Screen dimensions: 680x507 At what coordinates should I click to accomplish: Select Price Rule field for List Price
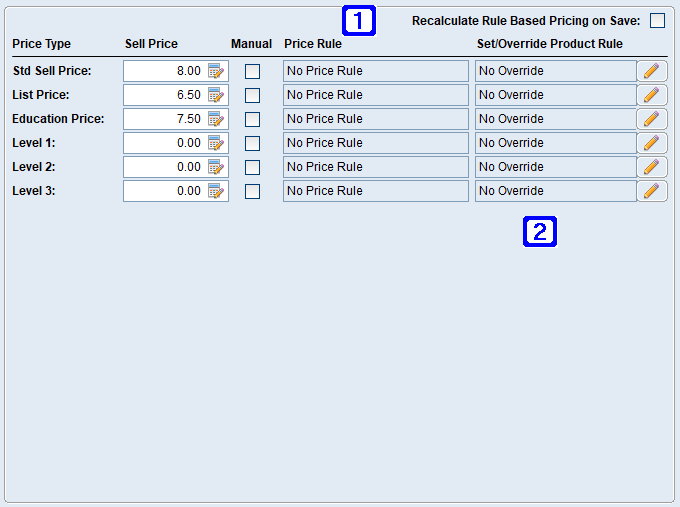pyautogui.click(x=375, y=95)
